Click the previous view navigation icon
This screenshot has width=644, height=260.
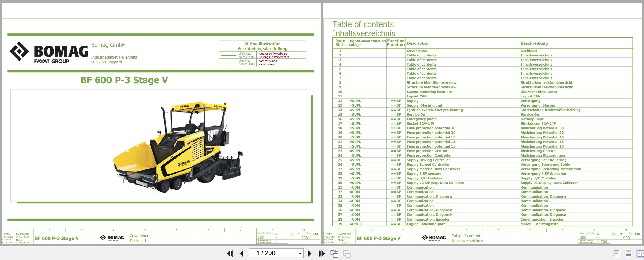(334, 253)
